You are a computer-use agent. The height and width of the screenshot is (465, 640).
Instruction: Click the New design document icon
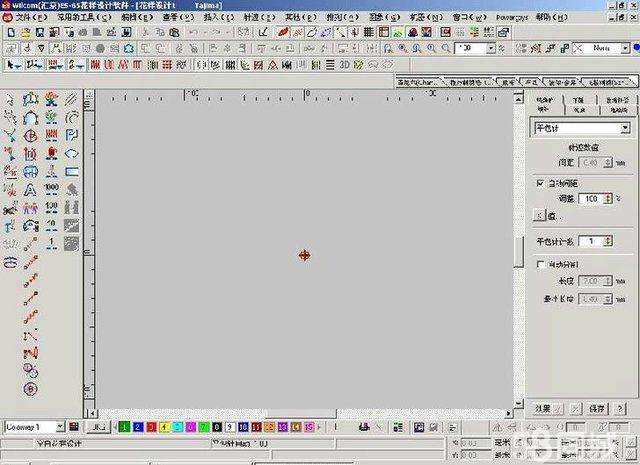pyautogui.click(x=11, y=32)
